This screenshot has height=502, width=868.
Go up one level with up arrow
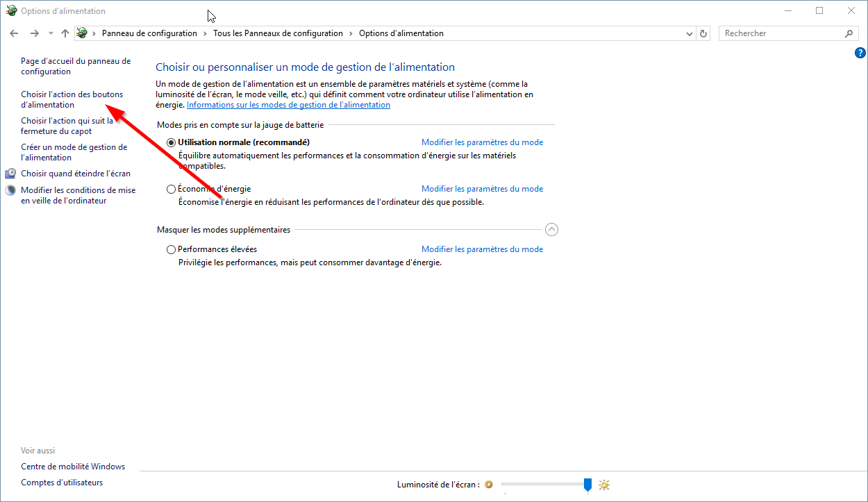tap(65, 33)
